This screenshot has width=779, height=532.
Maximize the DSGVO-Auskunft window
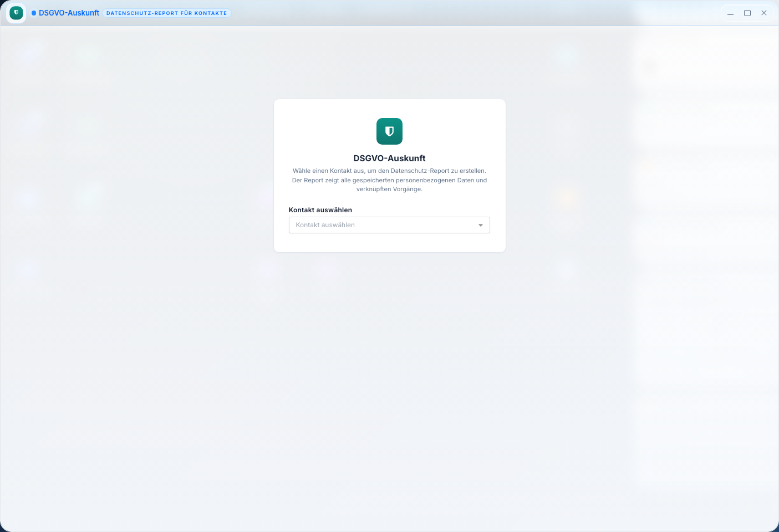coord(747,13)
